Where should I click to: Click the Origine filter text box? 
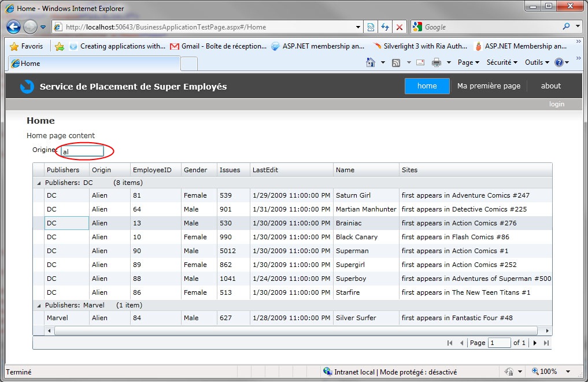[82, 151]
